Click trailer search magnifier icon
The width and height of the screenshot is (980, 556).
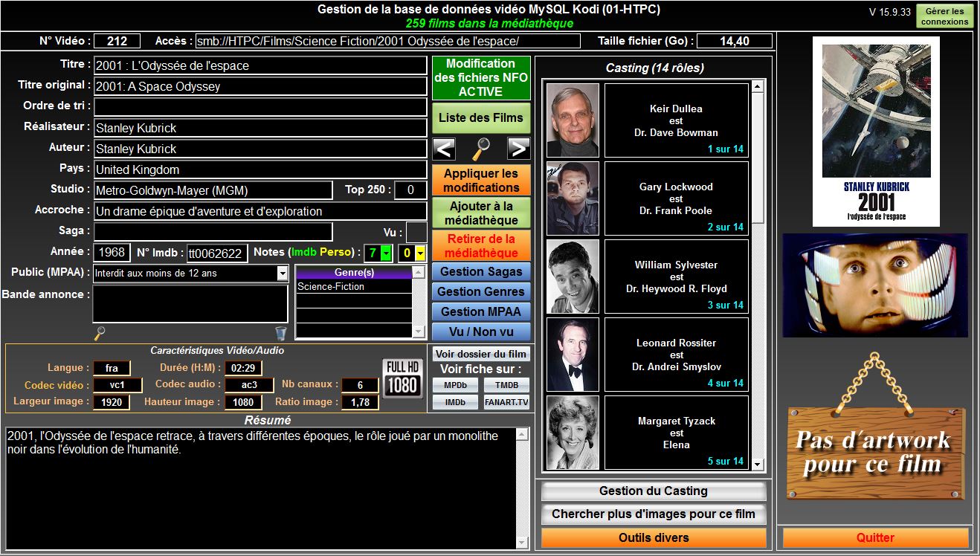click(100, 334)
